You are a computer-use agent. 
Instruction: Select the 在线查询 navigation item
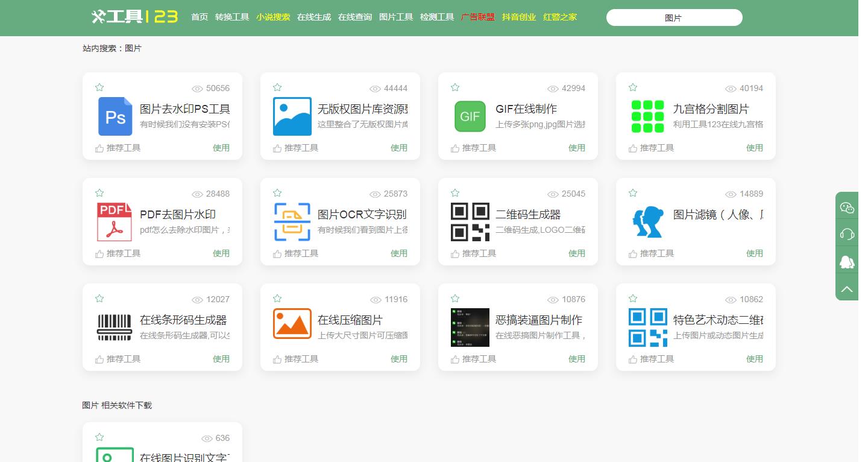tap(355, 17)
